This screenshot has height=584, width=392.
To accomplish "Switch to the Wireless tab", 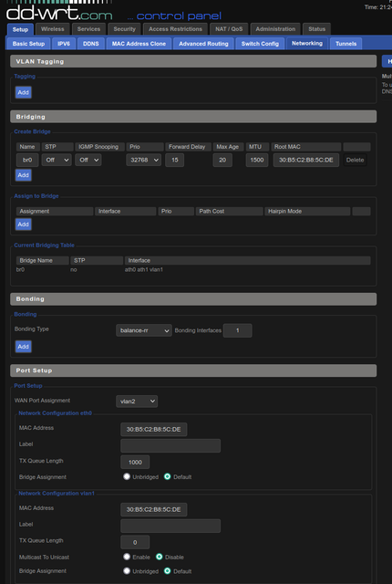I will point(53,29).
